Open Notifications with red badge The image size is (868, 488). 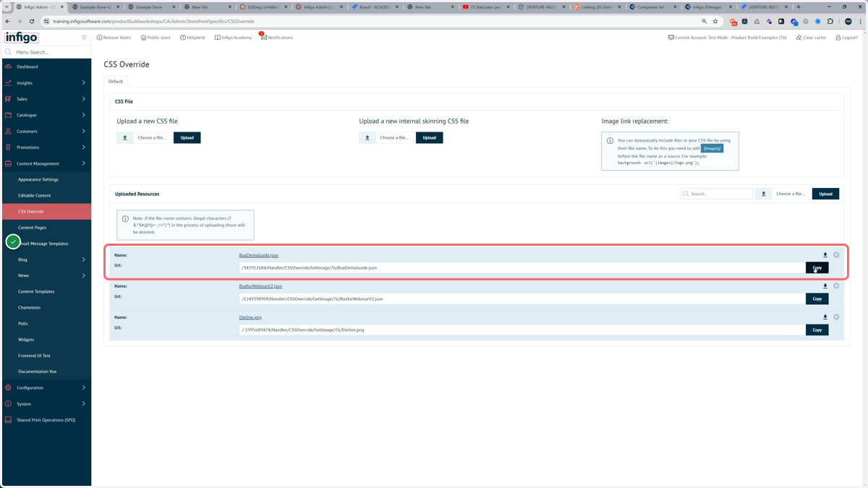tap(276, 38)
